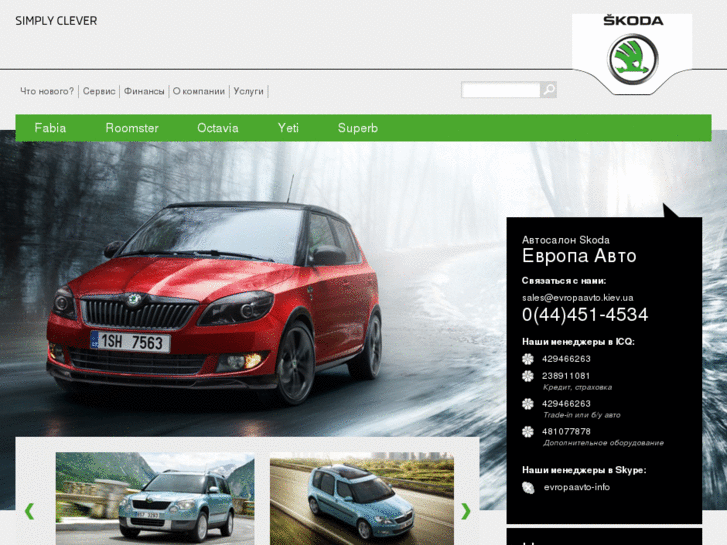Click the 'ŠKODA' wordmark above the emblem
Image resolution: width=727 pixels, height=545 pixels.
pos(632,21)
